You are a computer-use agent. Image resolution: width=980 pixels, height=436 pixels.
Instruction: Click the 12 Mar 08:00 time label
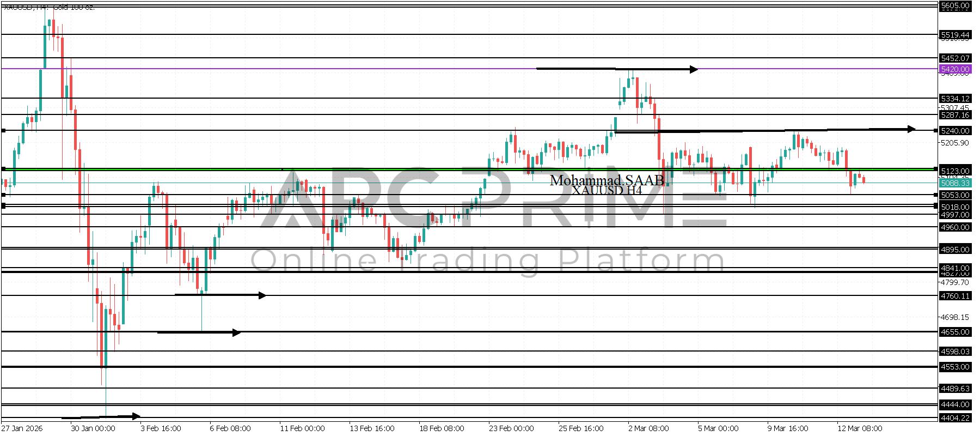[x=859, y=428]
